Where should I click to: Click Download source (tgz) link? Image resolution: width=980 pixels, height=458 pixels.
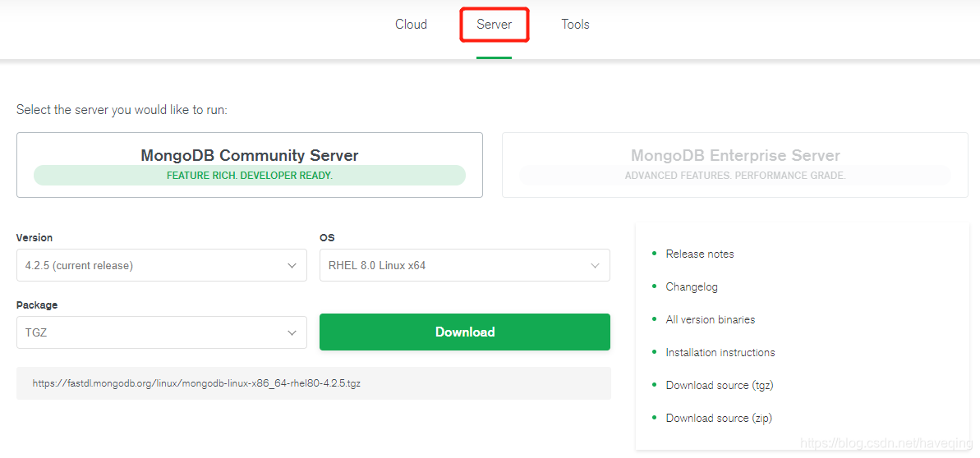[720, 385]
